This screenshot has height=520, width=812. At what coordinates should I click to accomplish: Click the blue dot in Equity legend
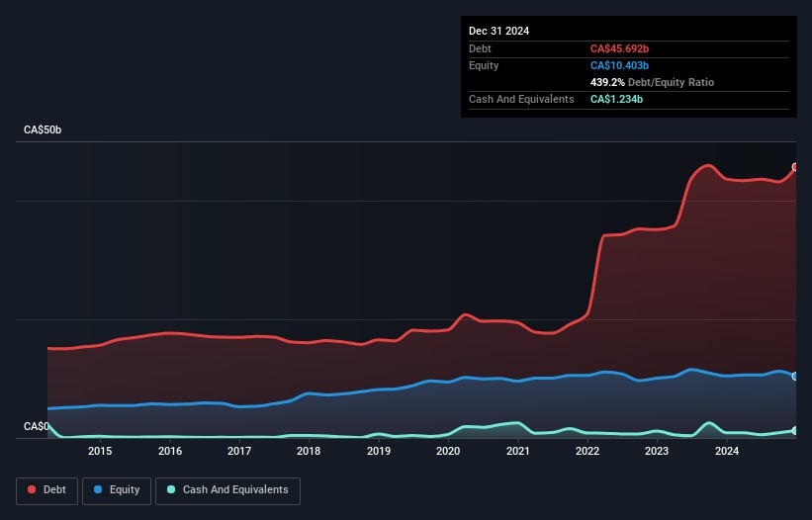click(100, 490)
